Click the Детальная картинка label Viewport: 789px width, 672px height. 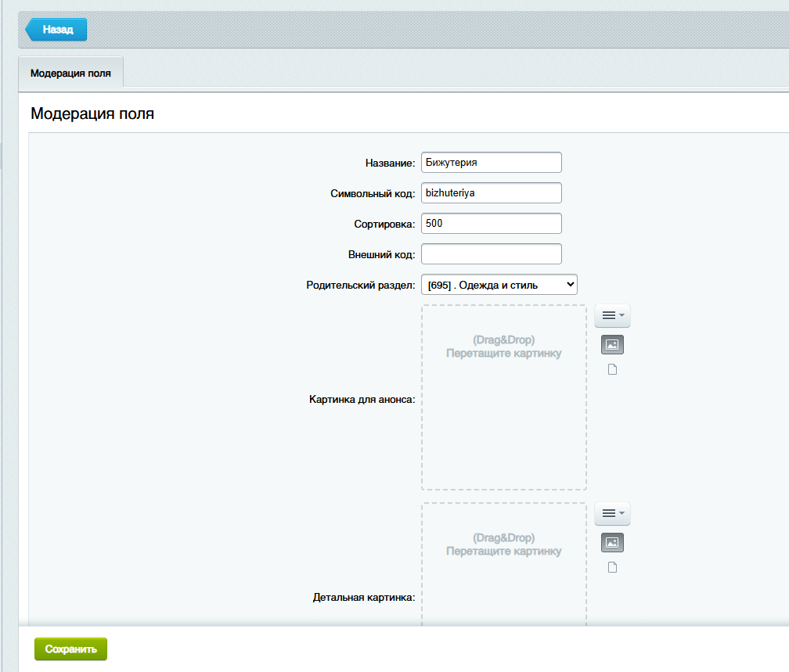(363, 598)
